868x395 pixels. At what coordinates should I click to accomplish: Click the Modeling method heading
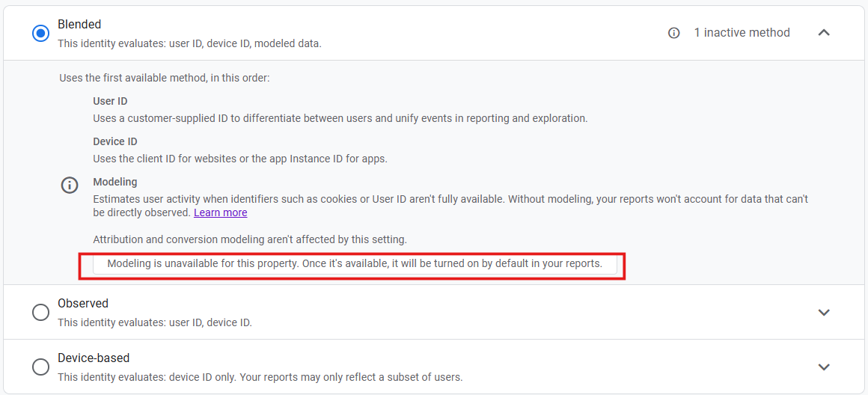coord(115,182)
